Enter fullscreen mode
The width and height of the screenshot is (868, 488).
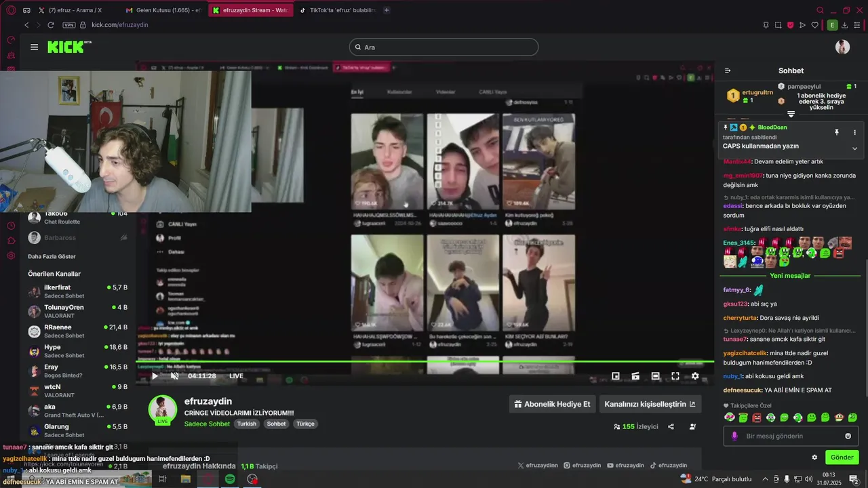[x=675, y=376]
